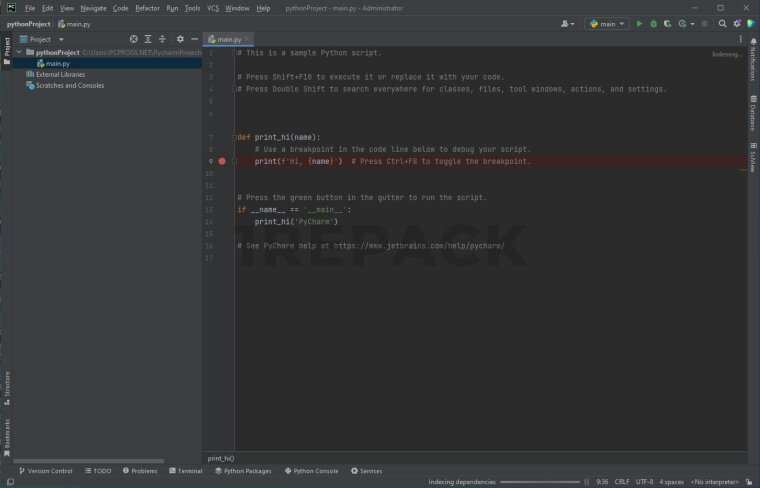760x488 pixels.
Task: Open Search Everywhere magnifier icon
Action: [722, 23]
